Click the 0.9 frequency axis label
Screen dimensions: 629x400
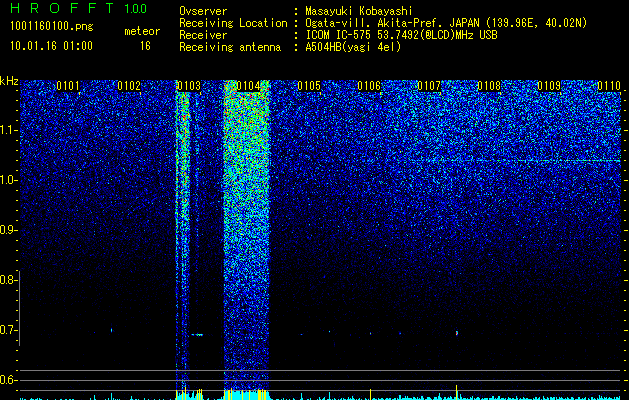[7, 230]
